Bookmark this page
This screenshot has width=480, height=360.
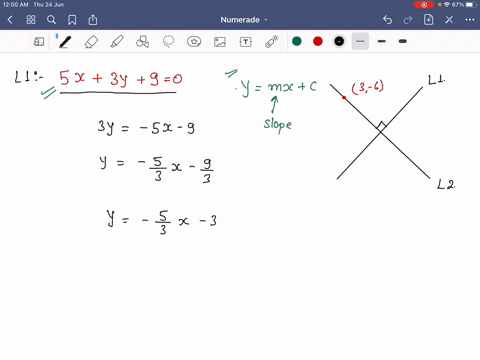click(x=72, y=20)
